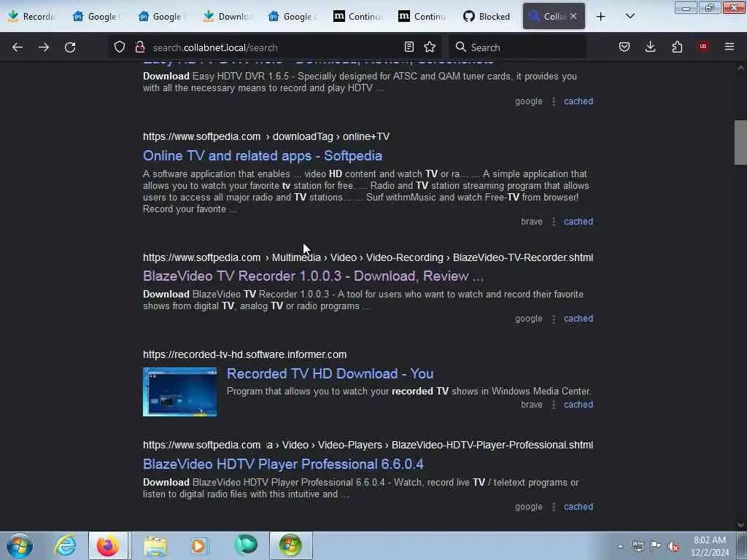This screenshot has height=560, width=747.
Task: Open more options dots for BlazeVideo HDTV Player
Action: point(554,507)
